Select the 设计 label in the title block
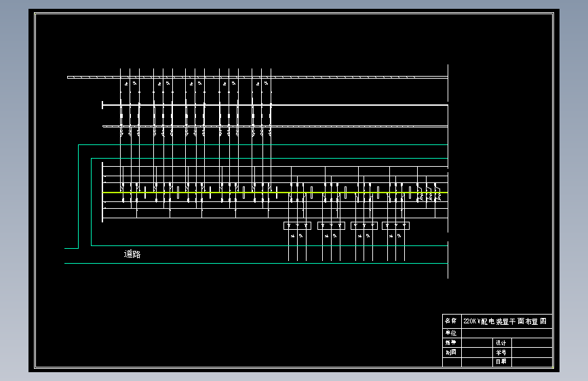This screenshot has width=588, height=381. pos(501,343)
